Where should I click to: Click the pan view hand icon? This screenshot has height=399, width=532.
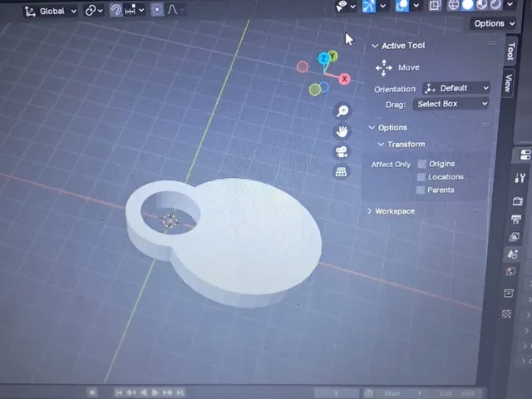342,131
